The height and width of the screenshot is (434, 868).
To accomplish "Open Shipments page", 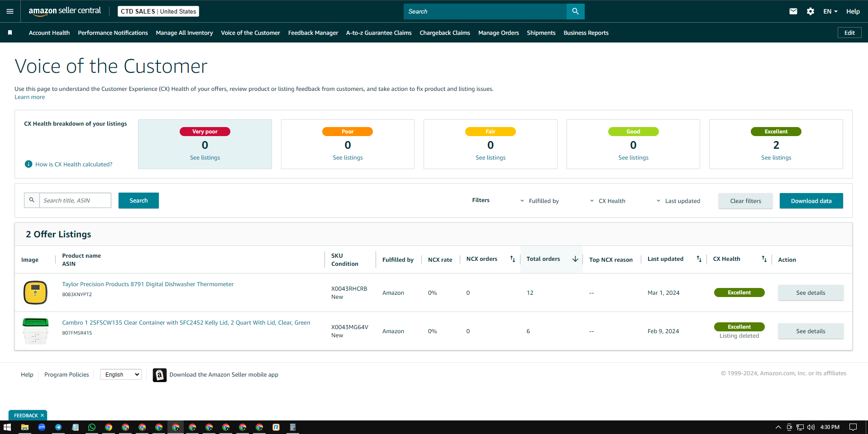I will pyautogui.click(x=541, y=33).
